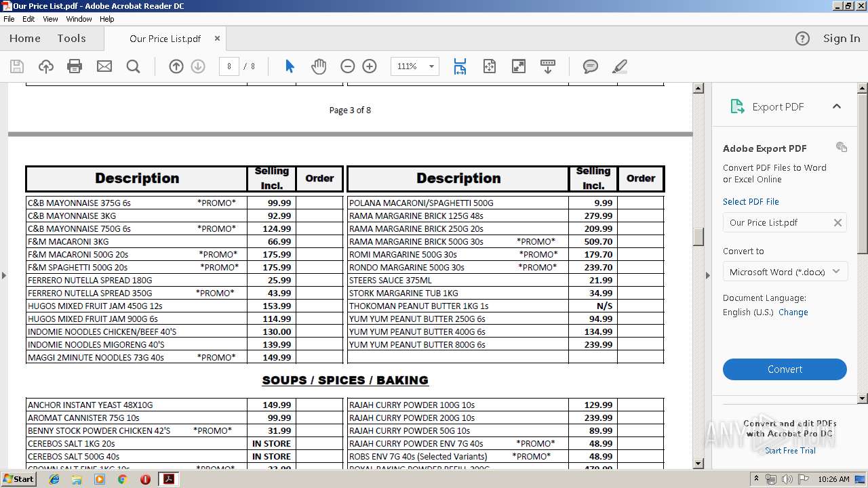Click the Convert button
This screenshot has width=868, height=488.
coord(785,369)
